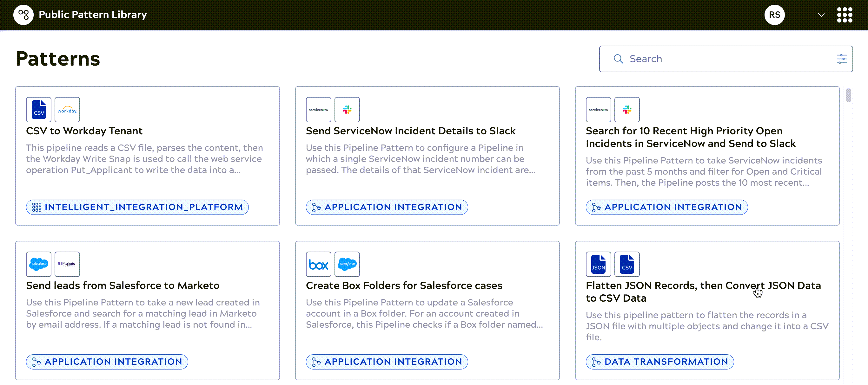Open Create Box Folders for Salesforce cases
Image resolution: width=868 pixels, height=385 pixels.
pos(404,286)
